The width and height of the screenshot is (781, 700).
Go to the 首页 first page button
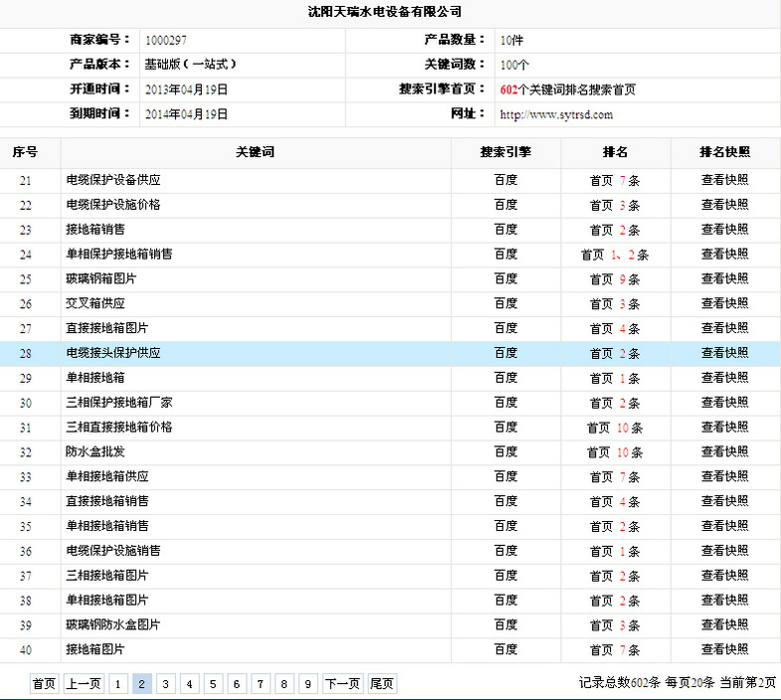[x=45, y=683]
